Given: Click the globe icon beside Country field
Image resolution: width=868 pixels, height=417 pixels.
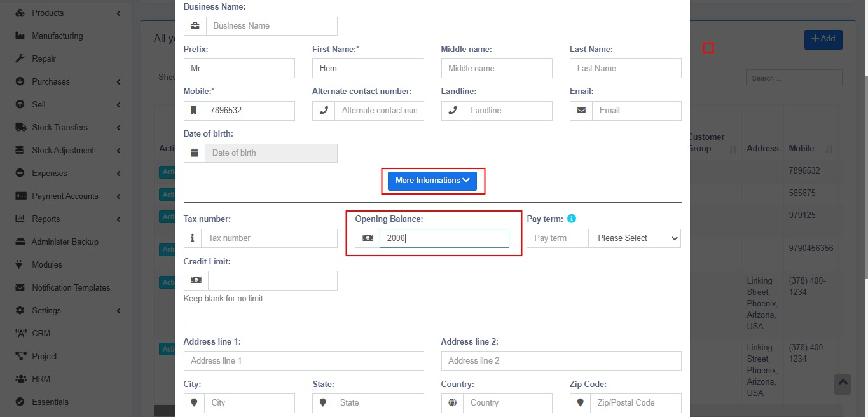Looking at the screenshot, I should 452,403.
